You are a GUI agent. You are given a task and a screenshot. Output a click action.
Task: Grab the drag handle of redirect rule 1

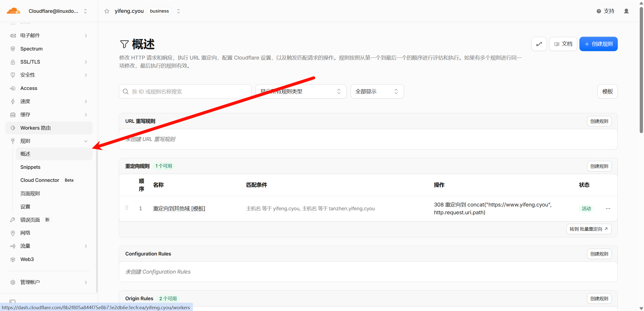click(x=127, y=208)
